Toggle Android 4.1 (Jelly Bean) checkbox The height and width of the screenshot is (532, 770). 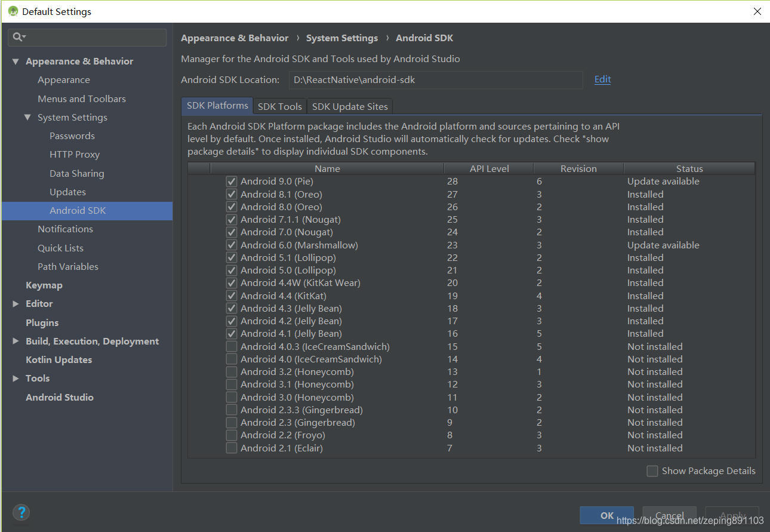coord(232,334)
